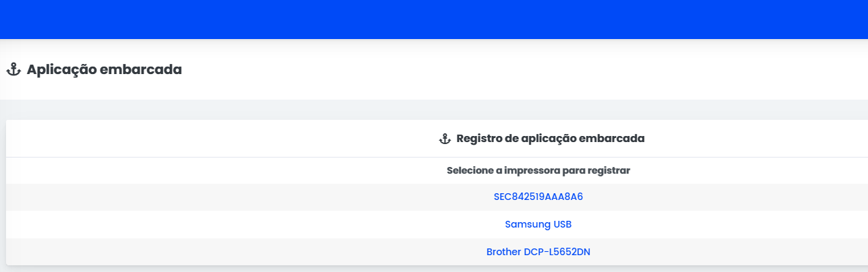
Task: Click blank area of the registration card header
Action: pyautogui.click(x=202, y=139)
